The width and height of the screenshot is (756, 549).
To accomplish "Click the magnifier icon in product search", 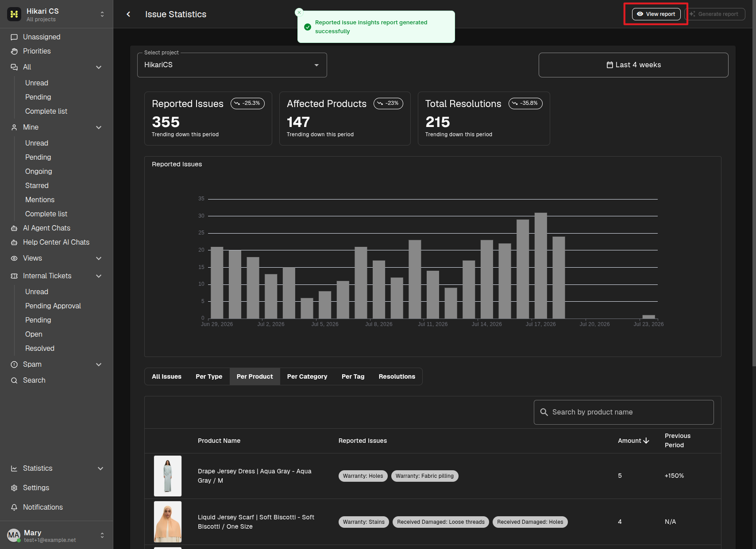I will (544, 412).
